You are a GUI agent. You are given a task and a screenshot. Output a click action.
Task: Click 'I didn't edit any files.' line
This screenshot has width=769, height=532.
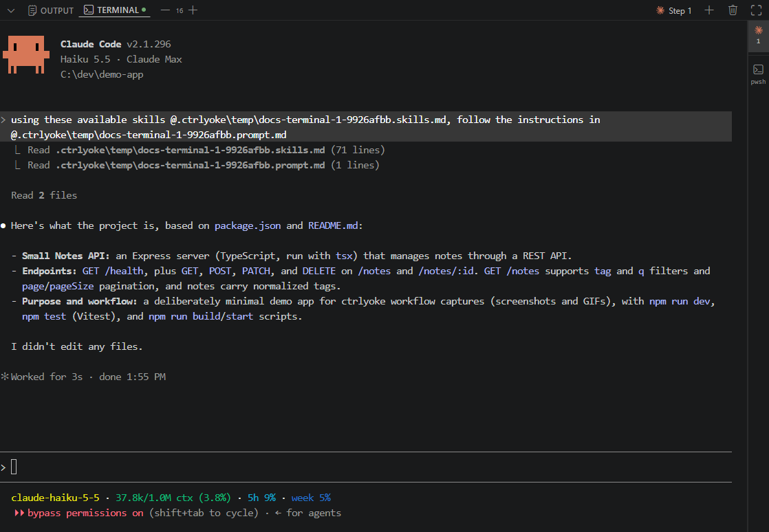coord(77,346)
